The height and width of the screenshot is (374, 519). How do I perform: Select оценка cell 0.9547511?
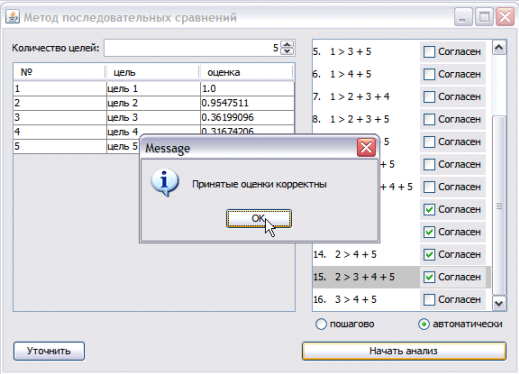click(247, 103)
